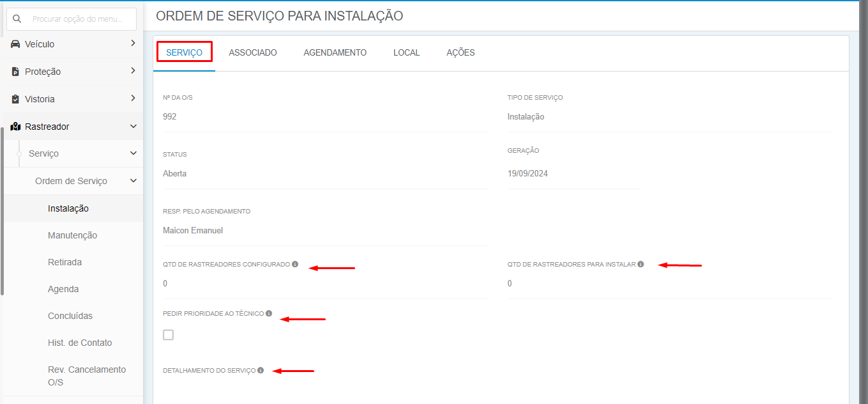The height and width of the screenshot is (404, 868).
Task: Click info icon beside Qtd de Rastreadores para Instalar
Action: click(x=641, y=264)
